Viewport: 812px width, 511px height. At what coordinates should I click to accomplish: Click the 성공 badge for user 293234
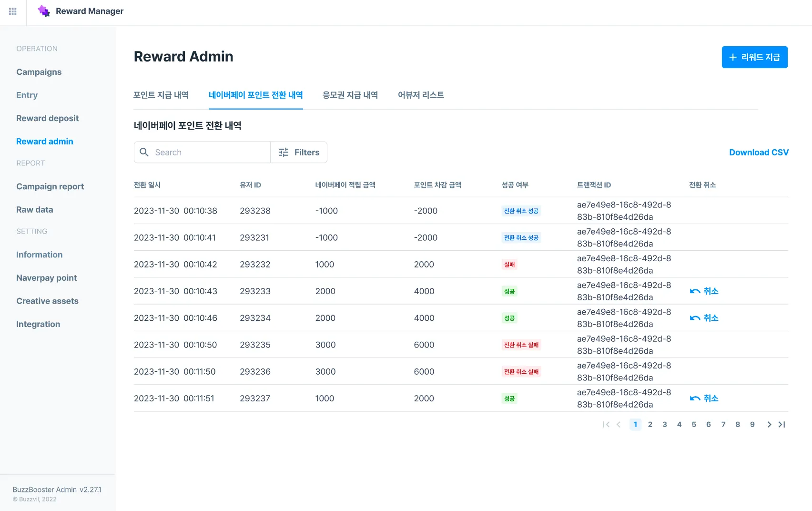509,318
